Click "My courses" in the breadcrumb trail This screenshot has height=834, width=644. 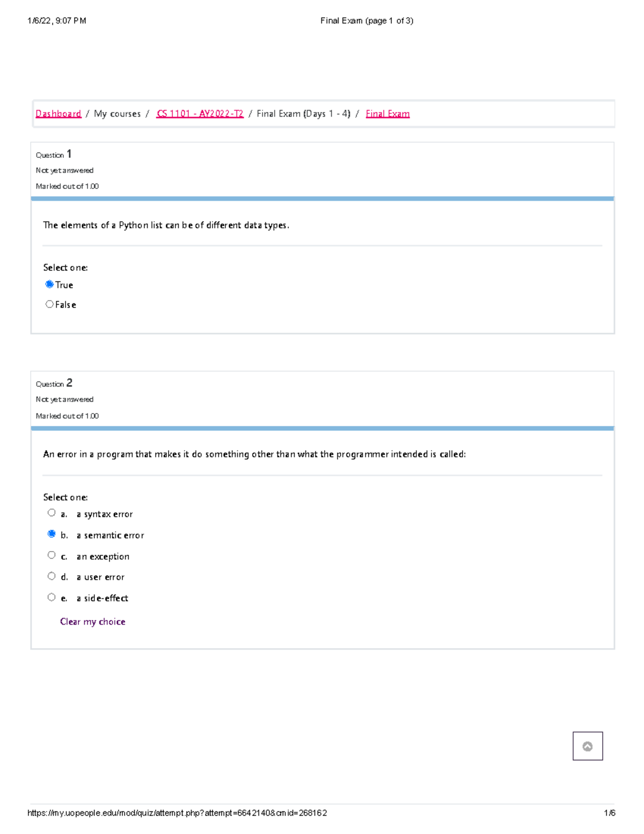pyautogui.click(x=119, y=113)
